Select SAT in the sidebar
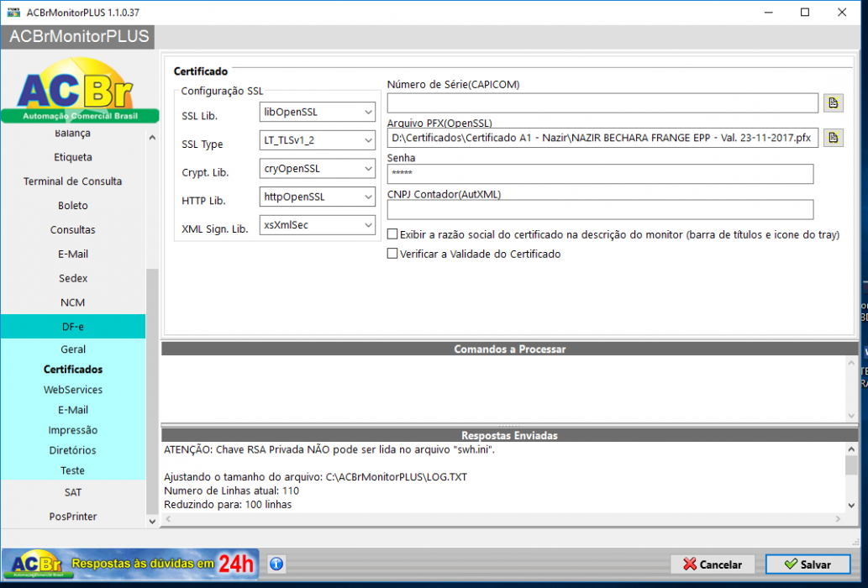The width and height of the screenshot is (868, 588). [72, 492]
